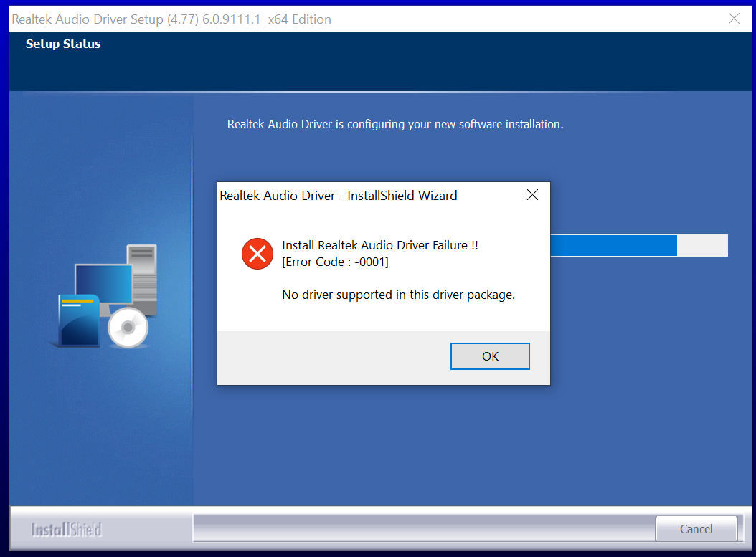Click the 'Setup Status' heading

(x=63, y=44)
